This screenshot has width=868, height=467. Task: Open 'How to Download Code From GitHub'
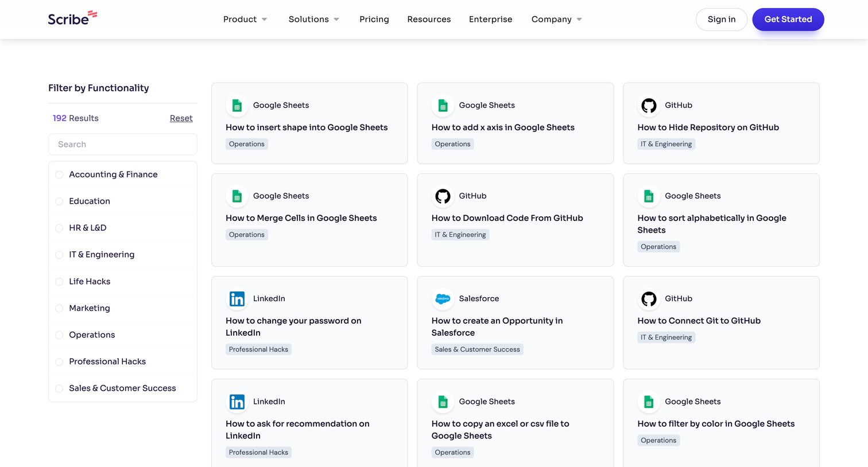tap(507, 218)
